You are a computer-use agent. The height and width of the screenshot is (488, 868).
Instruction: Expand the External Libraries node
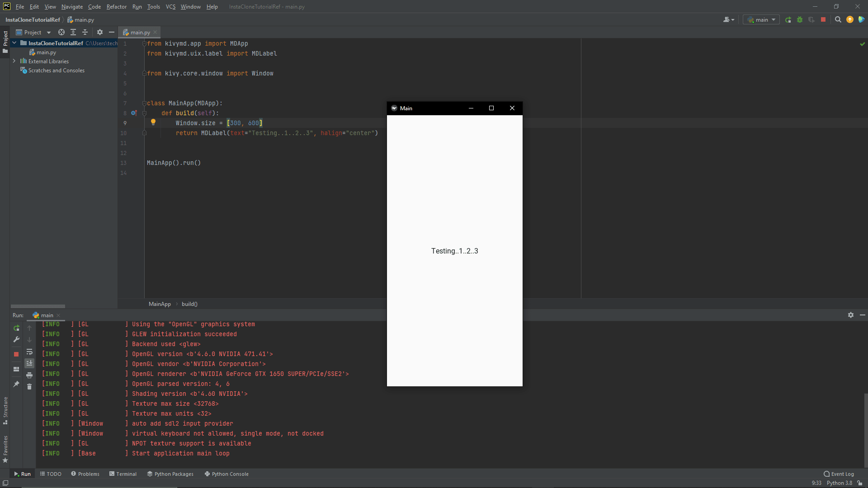14,61
